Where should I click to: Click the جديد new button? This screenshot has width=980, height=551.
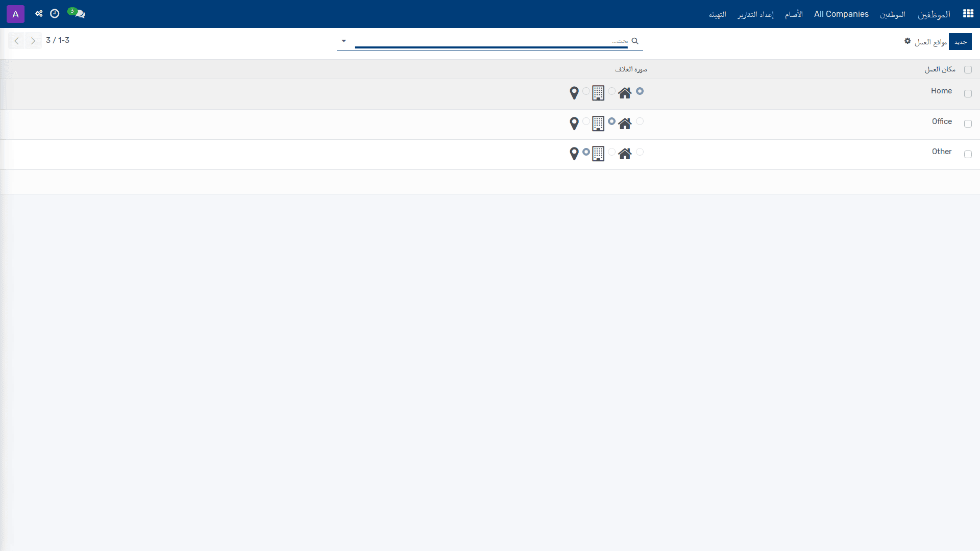coord(961,42)
